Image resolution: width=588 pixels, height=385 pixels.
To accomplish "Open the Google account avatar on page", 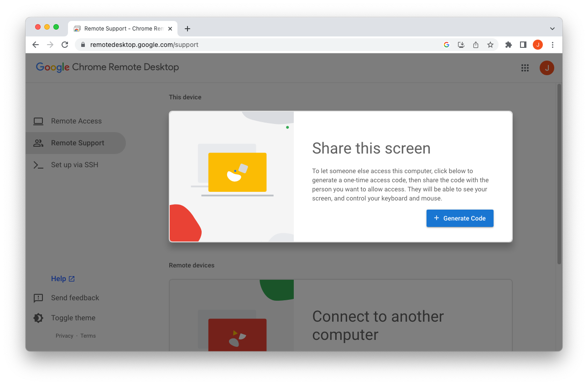I will [547, 68].
